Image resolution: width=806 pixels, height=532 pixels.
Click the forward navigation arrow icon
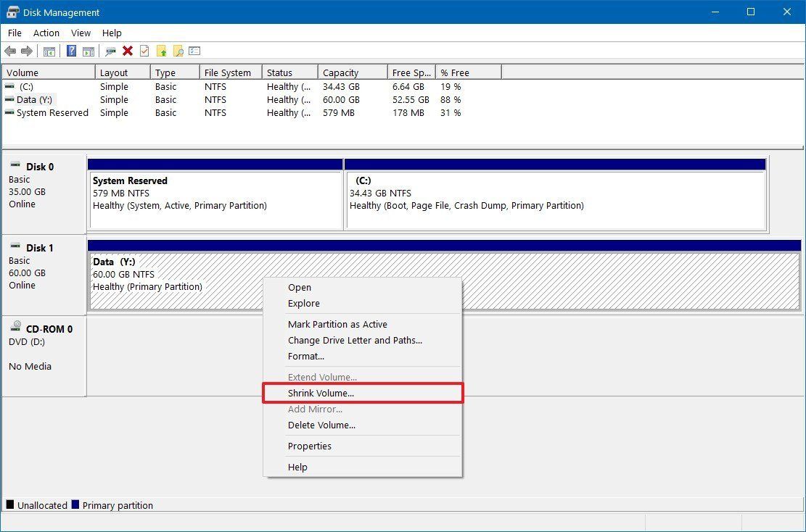coord(27,51)
